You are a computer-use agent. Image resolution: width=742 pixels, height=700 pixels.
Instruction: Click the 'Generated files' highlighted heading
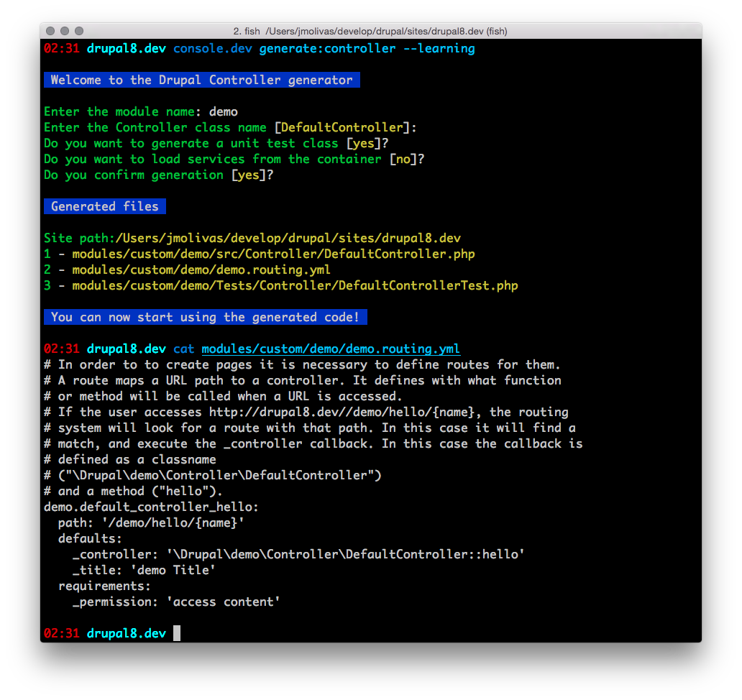(104, 206)
